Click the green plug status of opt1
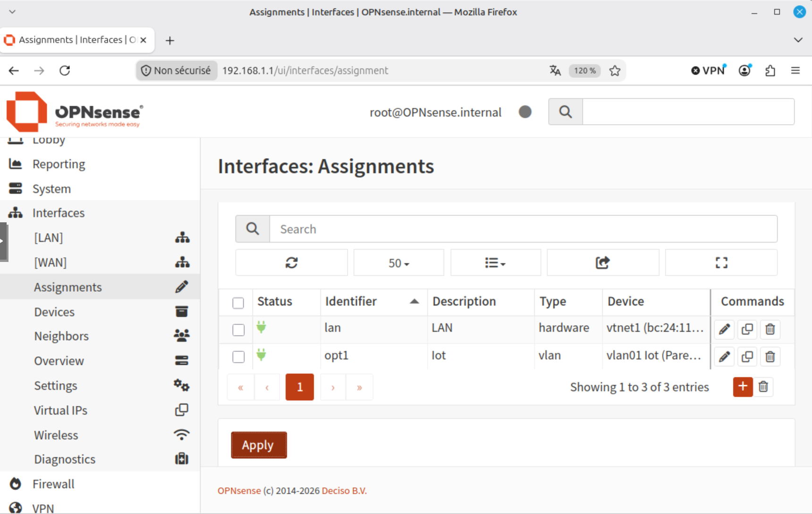Image resolution: width=812 pixels, height=514 pixels. point(261,354)
